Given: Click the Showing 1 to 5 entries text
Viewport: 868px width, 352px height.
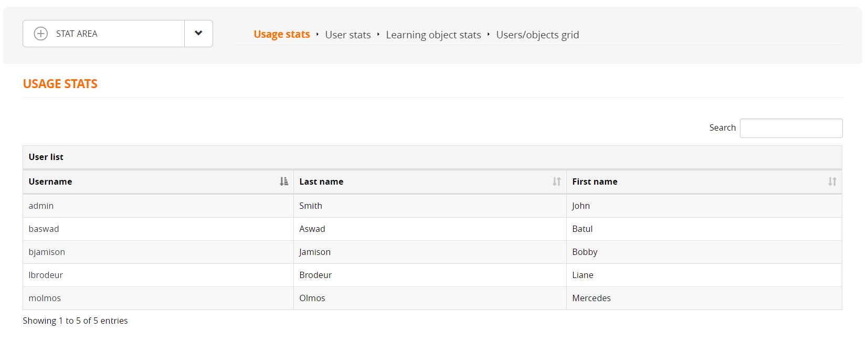Looking at the screenshot, I should [x=75, y=321].
